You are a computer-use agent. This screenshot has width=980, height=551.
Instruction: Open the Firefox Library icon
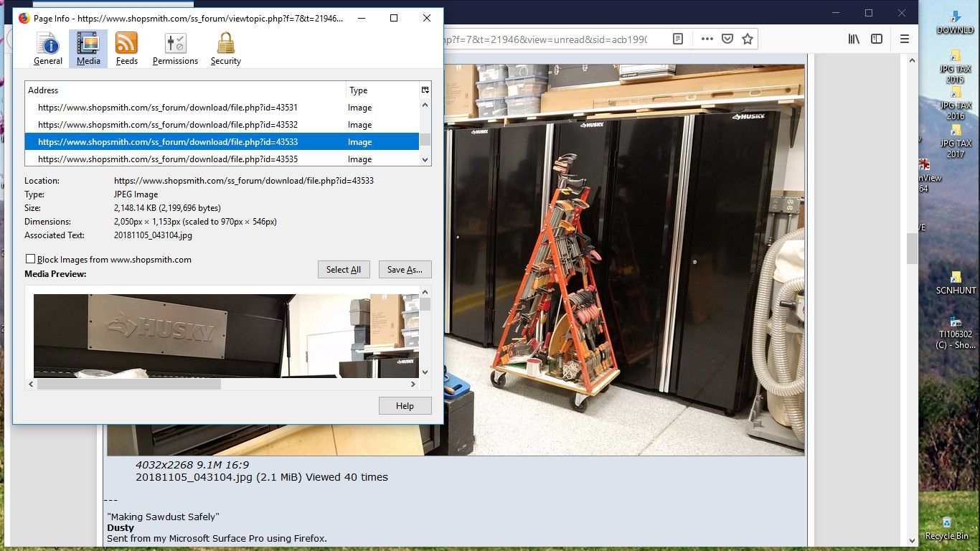(x=854, y=39)
